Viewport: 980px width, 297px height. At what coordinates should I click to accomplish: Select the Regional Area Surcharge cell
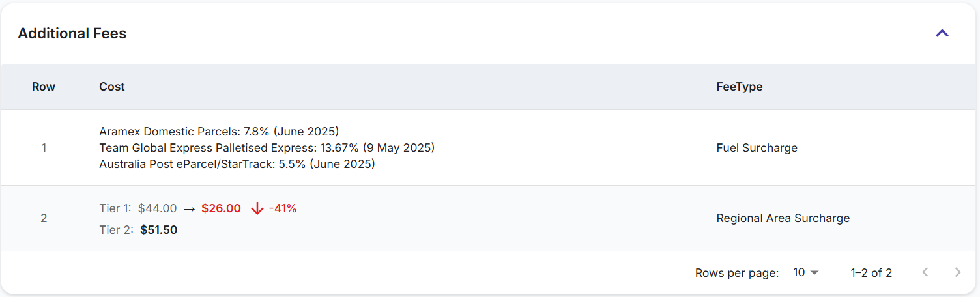(x=783, y=218)
